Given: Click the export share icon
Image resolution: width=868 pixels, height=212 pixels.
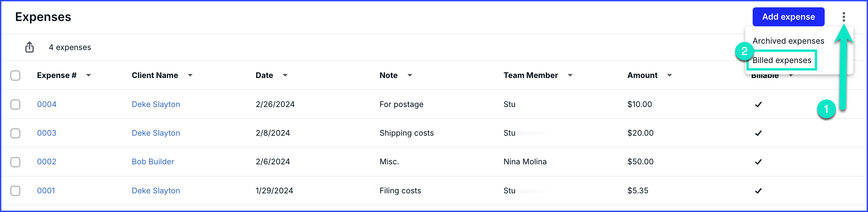Looking at the screenshot, I should point(29,47).
